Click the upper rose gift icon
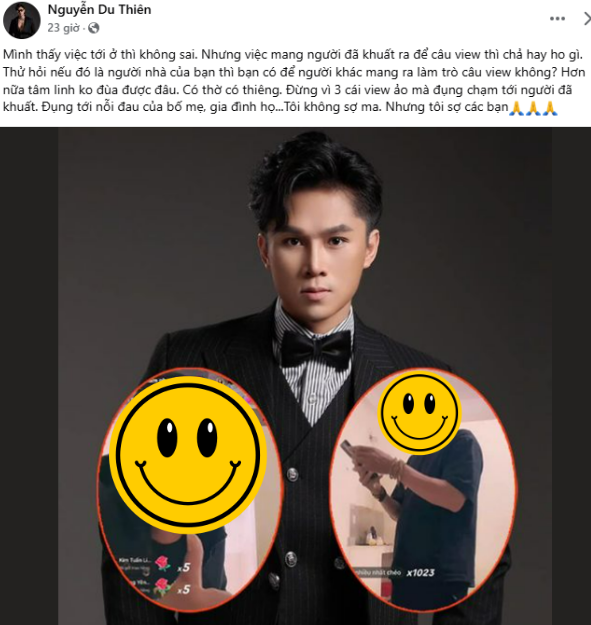The height and width of the screenshot is (625, 591). (162, 564)
